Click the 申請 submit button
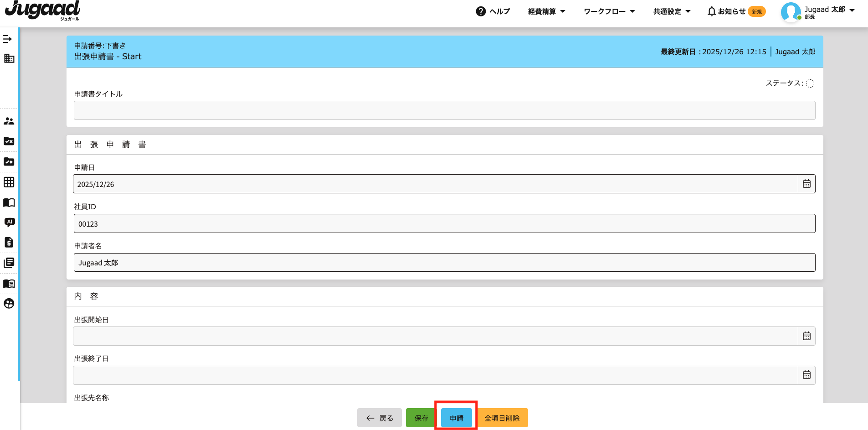Image resolution: width=868 pixels, height=430 pixels. pos(456,418)
